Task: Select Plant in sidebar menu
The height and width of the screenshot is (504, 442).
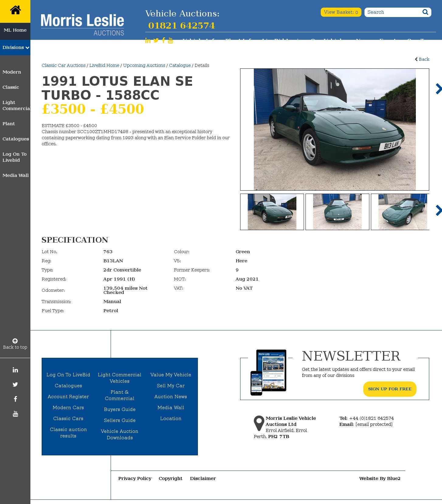Action: click(x=9, y=124)
